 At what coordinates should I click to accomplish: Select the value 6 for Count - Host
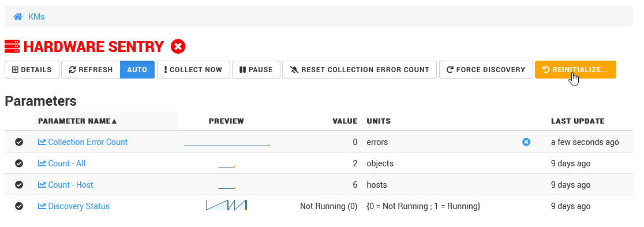(x=355, y=185)
